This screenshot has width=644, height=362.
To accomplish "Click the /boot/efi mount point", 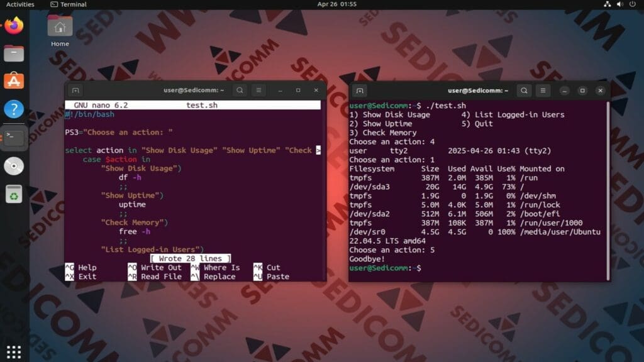I will pos(540,214).
